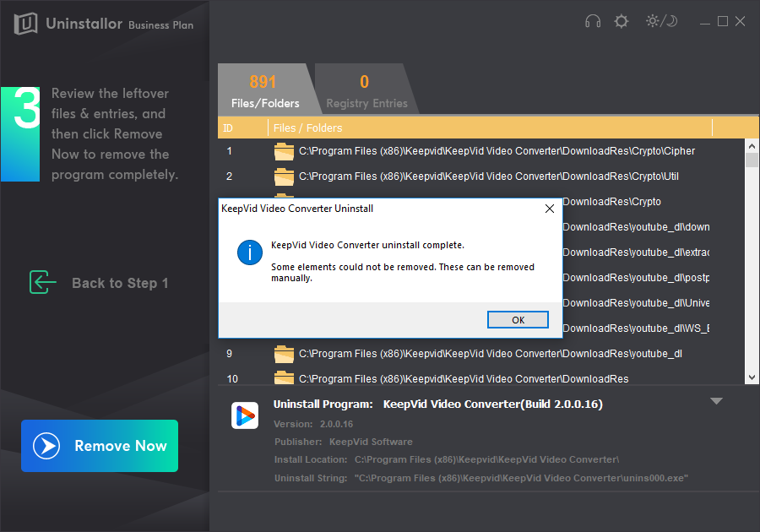
Task: Click the ID number 9 cell
Action: coord(229,354)
